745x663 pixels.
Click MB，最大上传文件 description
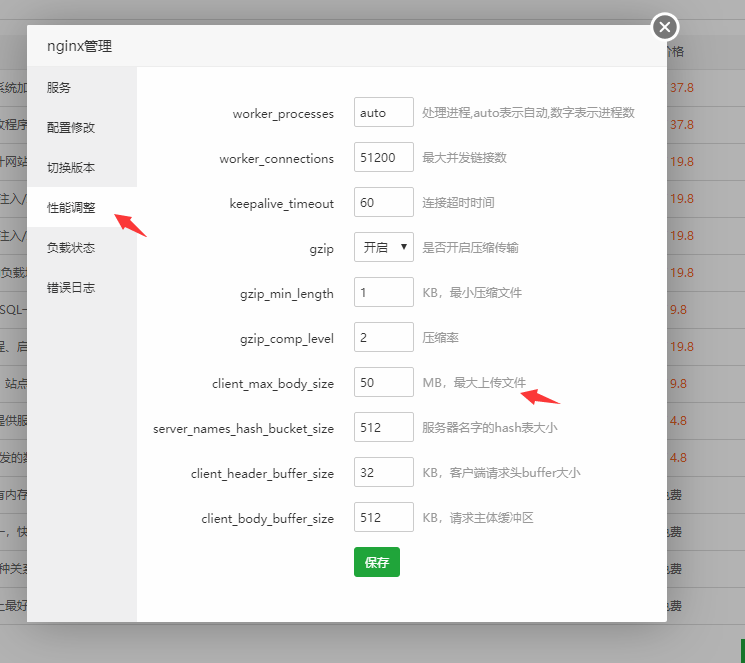[x=474, y=383]
